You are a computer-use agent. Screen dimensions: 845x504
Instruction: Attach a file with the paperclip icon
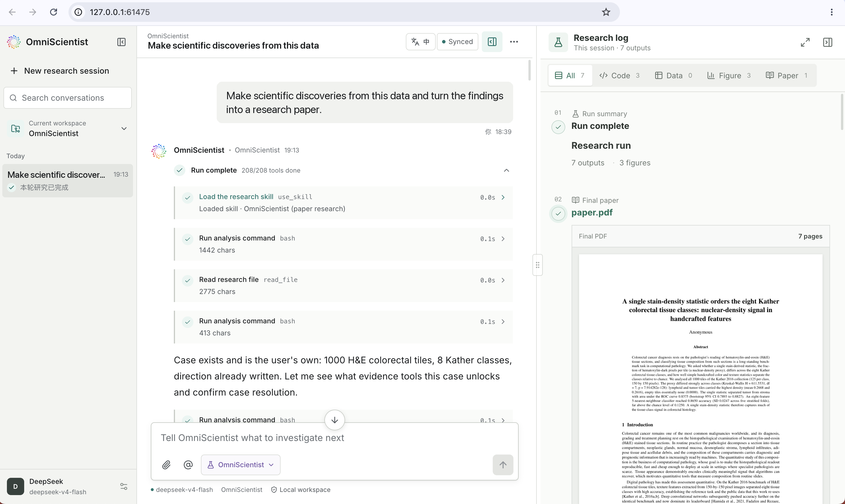[x=166, y=465]
